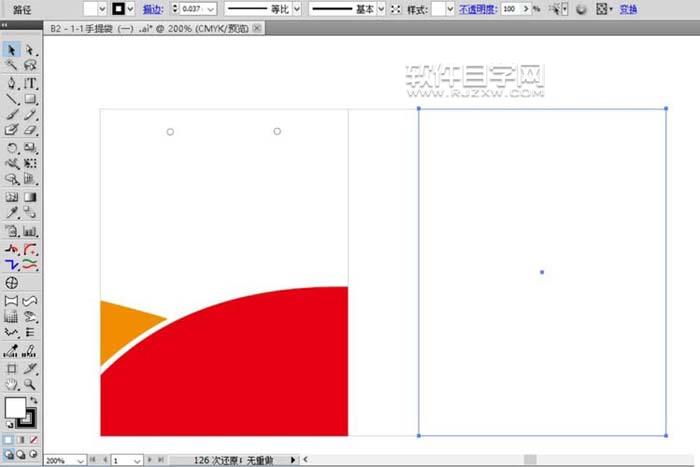Reset to default fill and stroke
Screen dimensions: 700x467
[x=9, y=424]
